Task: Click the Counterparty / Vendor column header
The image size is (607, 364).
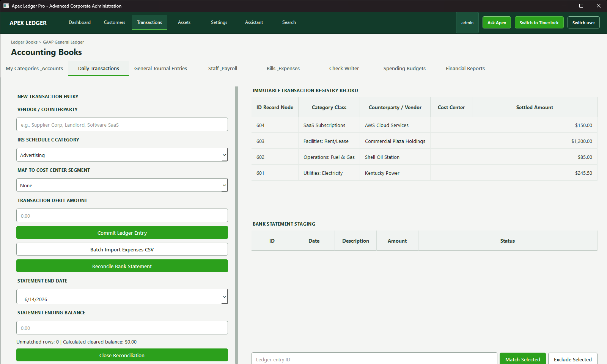Action: 395,107
